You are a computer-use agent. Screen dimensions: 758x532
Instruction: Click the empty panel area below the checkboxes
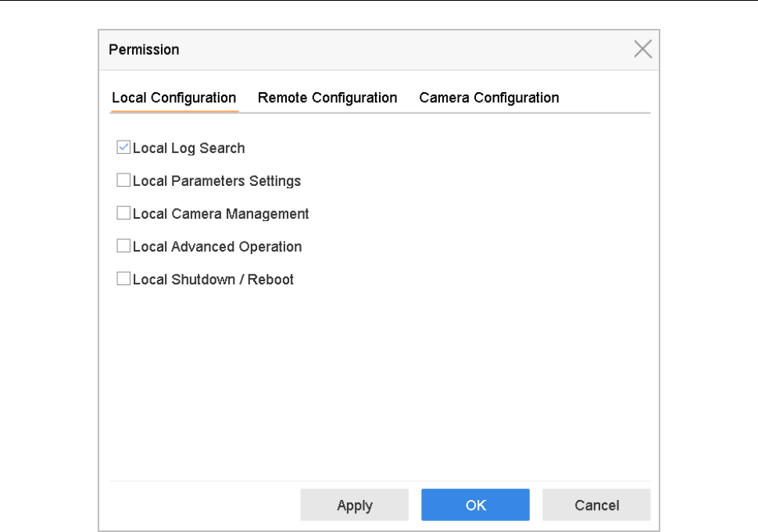(375, 383)
